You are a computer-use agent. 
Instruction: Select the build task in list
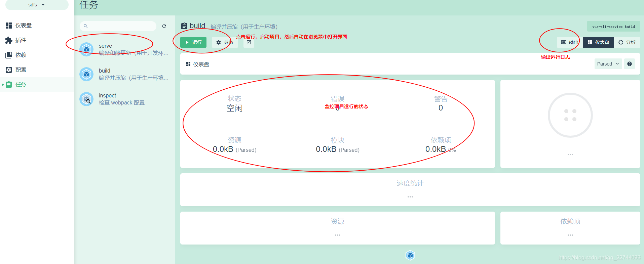pyautogui.click(x=124, y=74)
